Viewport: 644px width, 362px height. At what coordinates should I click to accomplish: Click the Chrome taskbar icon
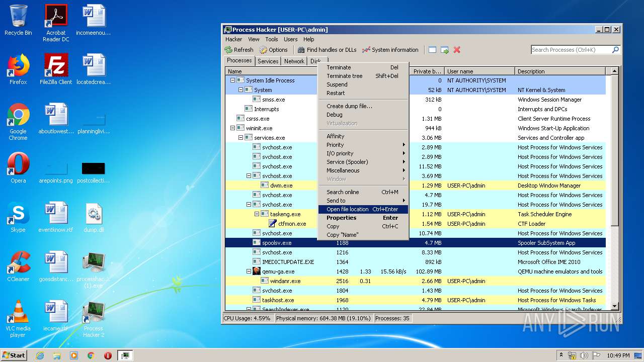point(91,355)
